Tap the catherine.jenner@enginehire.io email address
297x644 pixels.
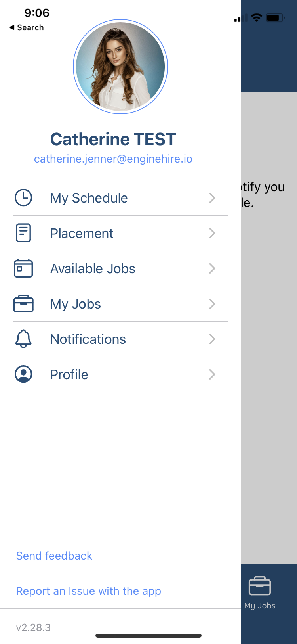pyautogui.click(x=113, y=159)
